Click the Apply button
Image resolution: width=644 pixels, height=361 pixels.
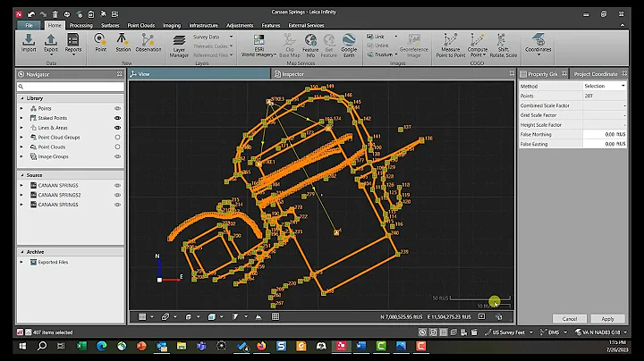point(607,318)
